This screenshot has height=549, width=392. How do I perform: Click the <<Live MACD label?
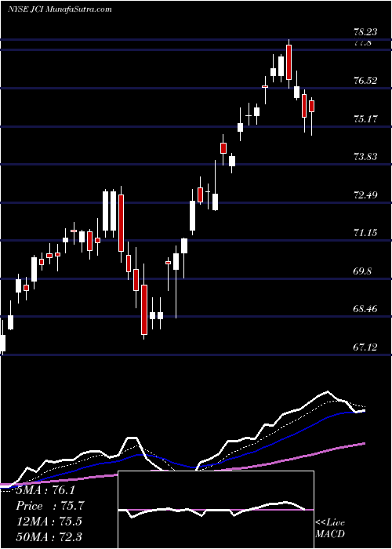330,529
